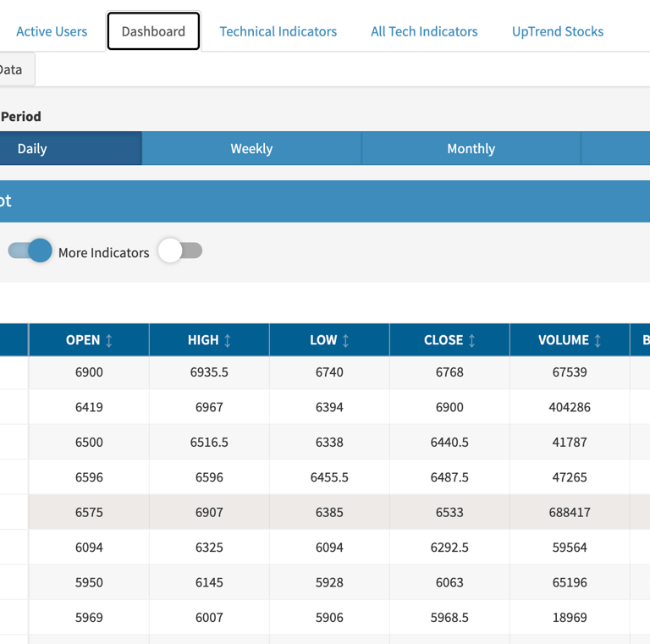650x644 pixels.
Task: Enable the More Indicators toggle
Action: pos(180,250)
